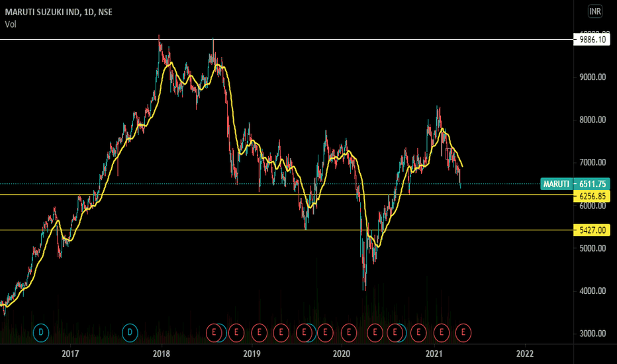Open the last earnings marker on the right

pyautogui.click(x=463, y=333)
